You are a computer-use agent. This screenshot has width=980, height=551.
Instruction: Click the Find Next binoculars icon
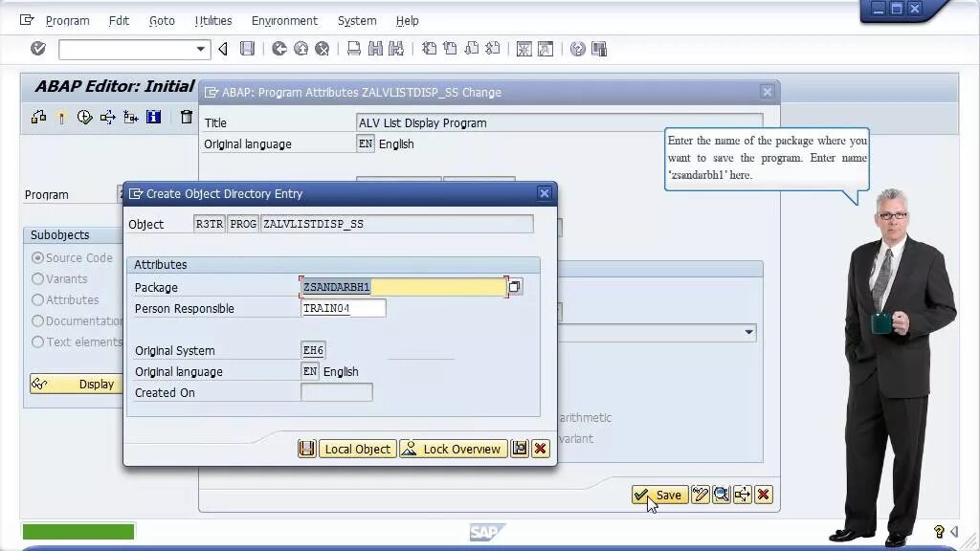[396, 49]
